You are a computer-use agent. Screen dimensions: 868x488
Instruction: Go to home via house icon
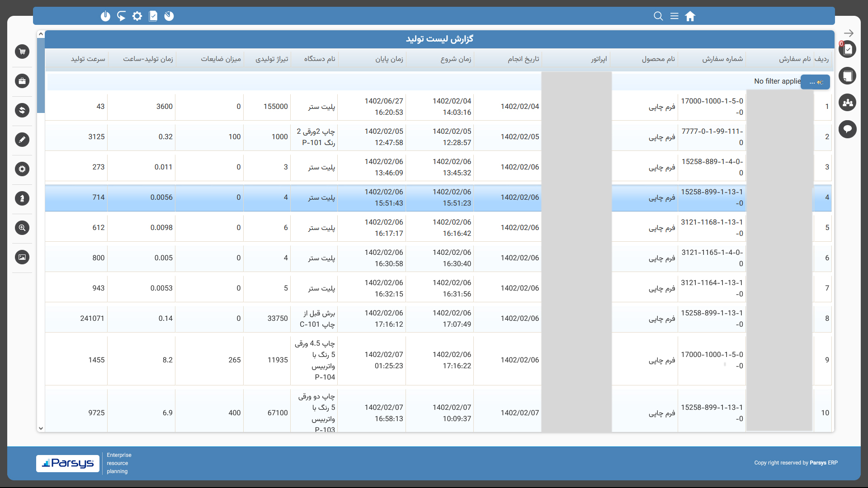click(x=690, y=16)
